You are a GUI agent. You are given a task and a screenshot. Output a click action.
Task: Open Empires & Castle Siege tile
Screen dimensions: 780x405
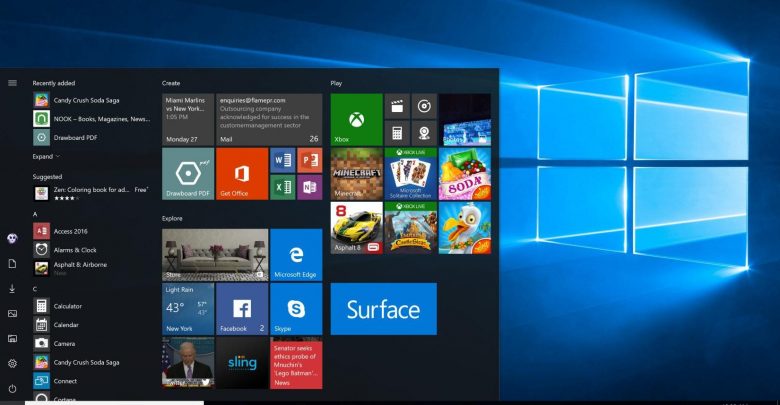pos(411,228)
